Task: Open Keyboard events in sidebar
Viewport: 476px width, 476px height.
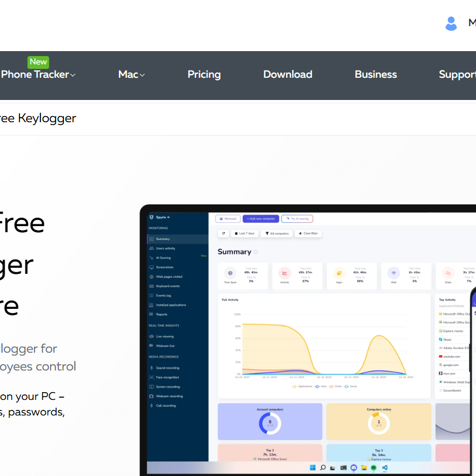Action: [168, 286]
